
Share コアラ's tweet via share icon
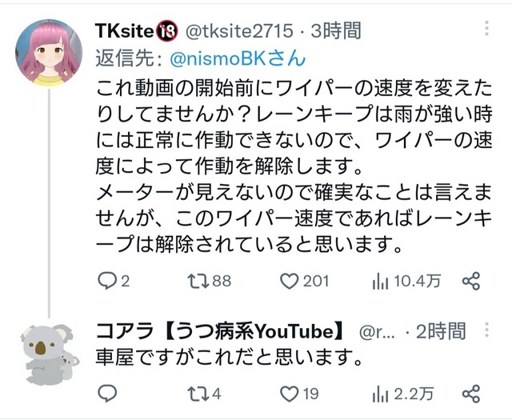pos(471,394)
